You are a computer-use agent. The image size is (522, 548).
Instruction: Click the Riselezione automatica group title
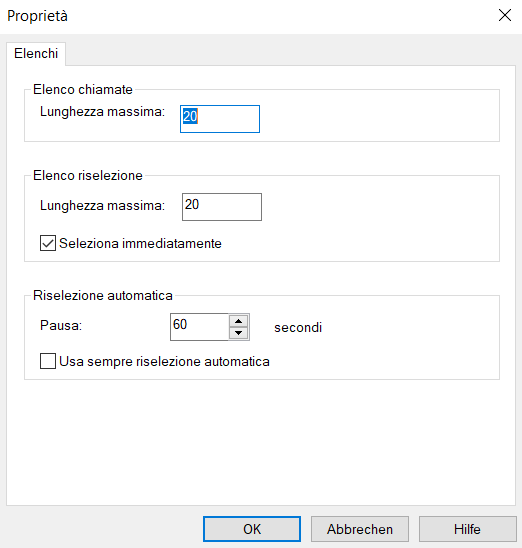[x=103, y=296]
